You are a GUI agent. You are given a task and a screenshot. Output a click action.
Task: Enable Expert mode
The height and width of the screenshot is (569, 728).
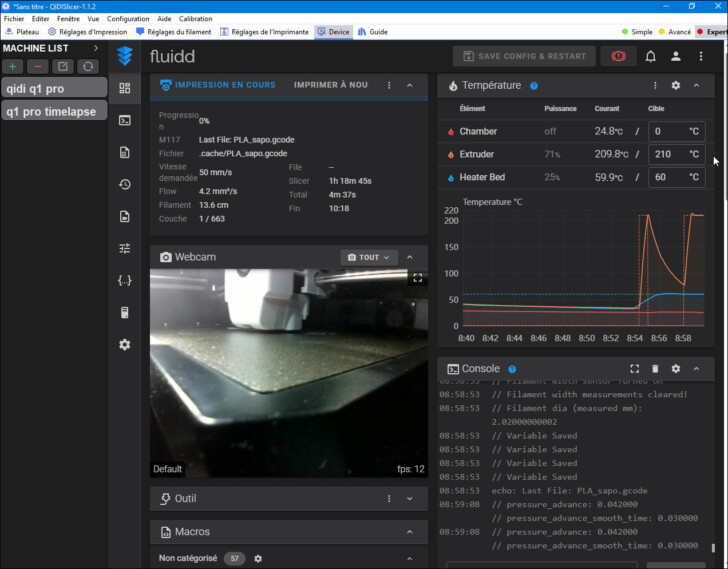pyautogui.click(x=714, y=32)
